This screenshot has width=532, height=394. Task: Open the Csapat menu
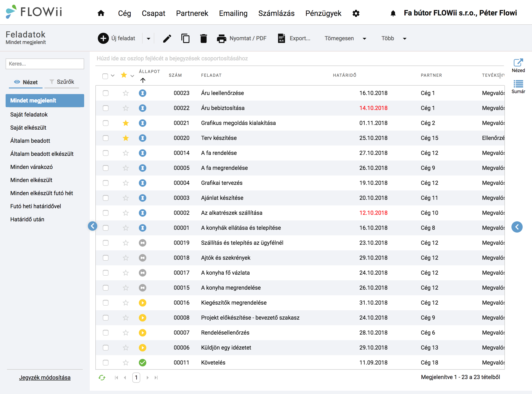153,13
